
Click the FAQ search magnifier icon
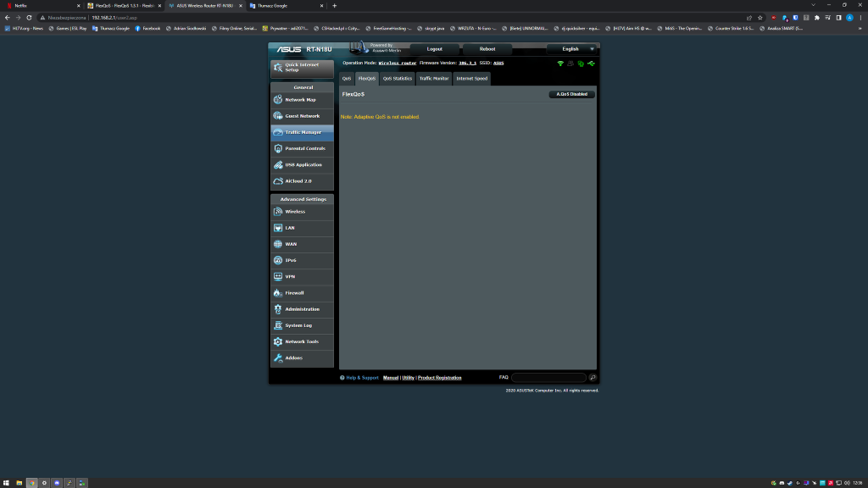pos(593,377)
